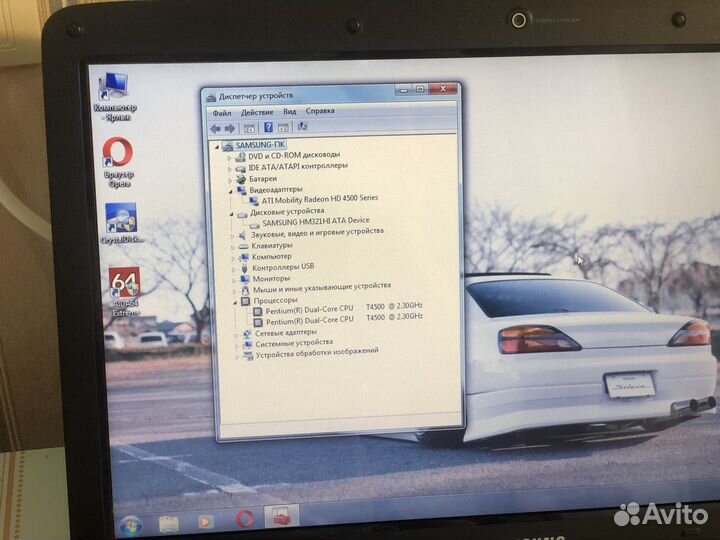The image size is (720, 540).
Task: Click the scan for hardware changes toolbar icon
Action: [302, 127]
